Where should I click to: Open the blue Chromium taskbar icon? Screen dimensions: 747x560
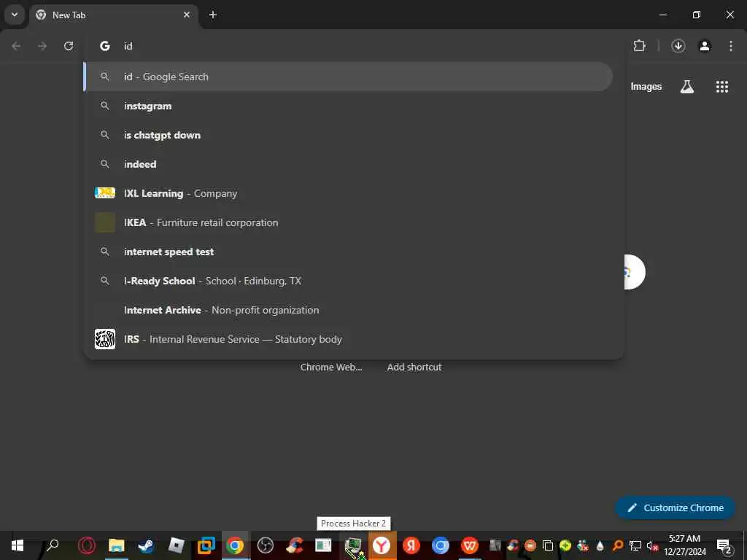(x=440, y=545)
